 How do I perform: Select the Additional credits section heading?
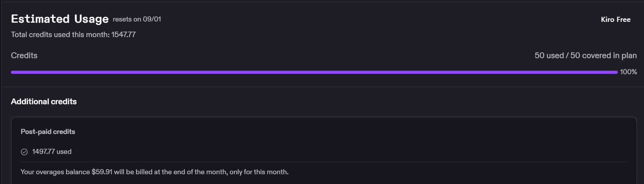(x=44, y=102)
